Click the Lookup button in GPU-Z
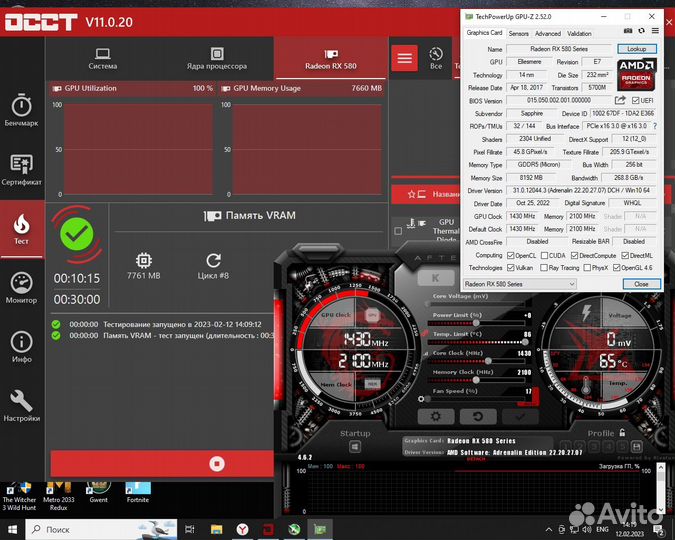 [637, 49]
